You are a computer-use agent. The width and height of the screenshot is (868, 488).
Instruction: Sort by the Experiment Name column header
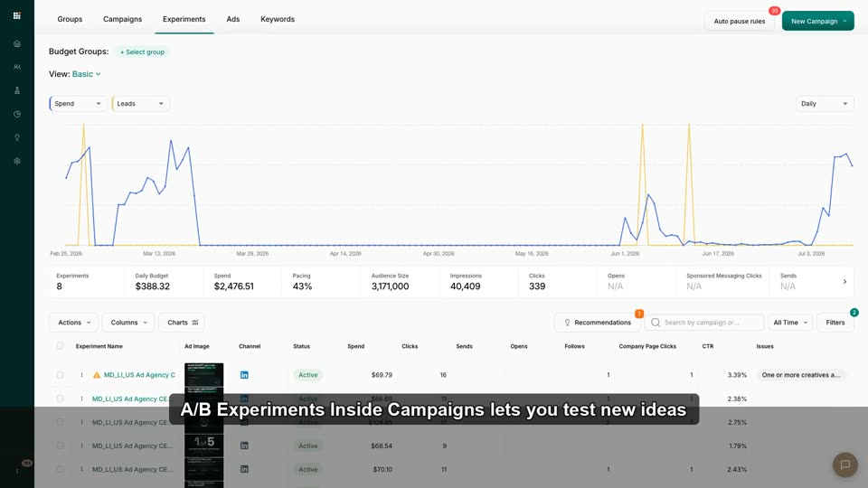[99, 346]
